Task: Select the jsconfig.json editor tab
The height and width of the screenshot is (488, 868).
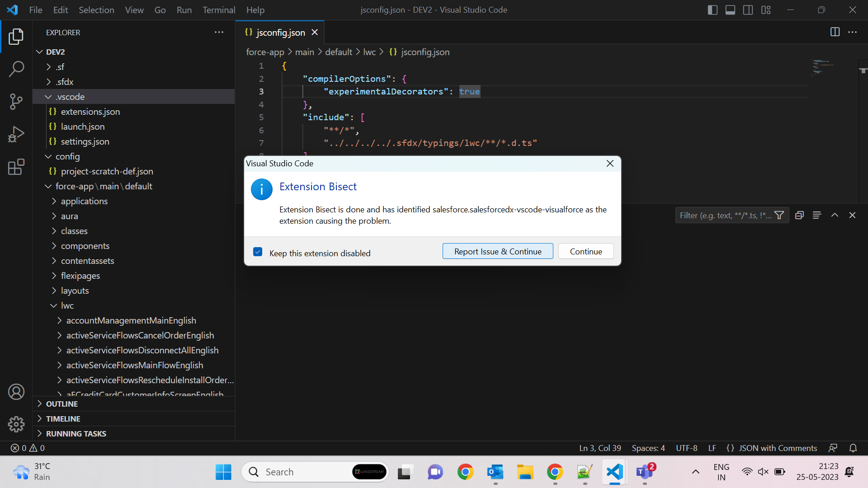Action: click(280, 32)
